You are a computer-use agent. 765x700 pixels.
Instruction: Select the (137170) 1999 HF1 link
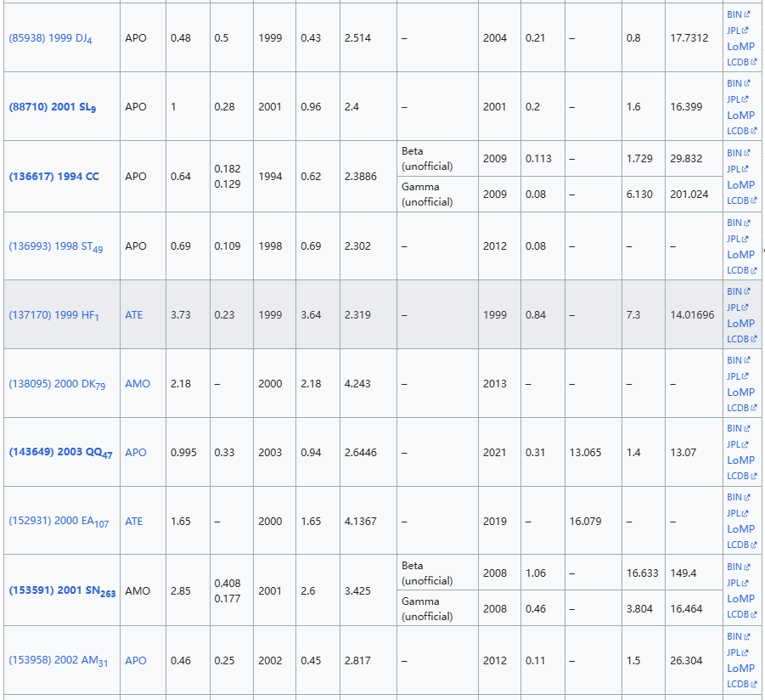53,315
